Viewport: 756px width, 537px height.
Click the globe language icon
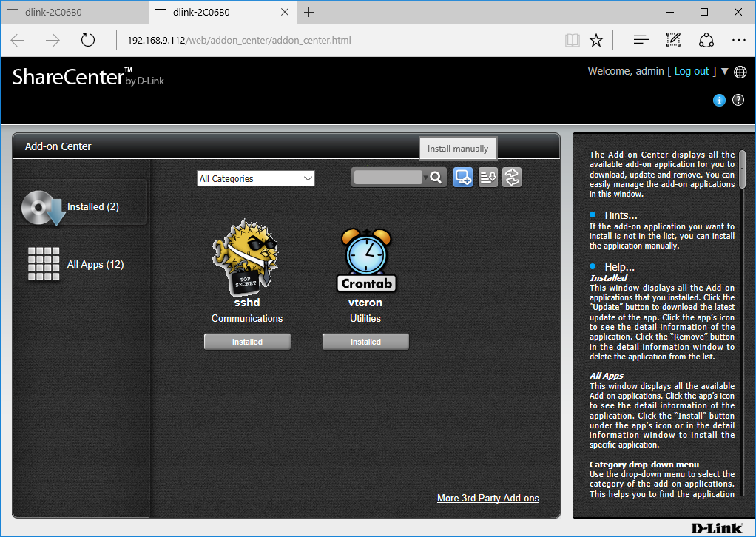[x=740, y=72]
